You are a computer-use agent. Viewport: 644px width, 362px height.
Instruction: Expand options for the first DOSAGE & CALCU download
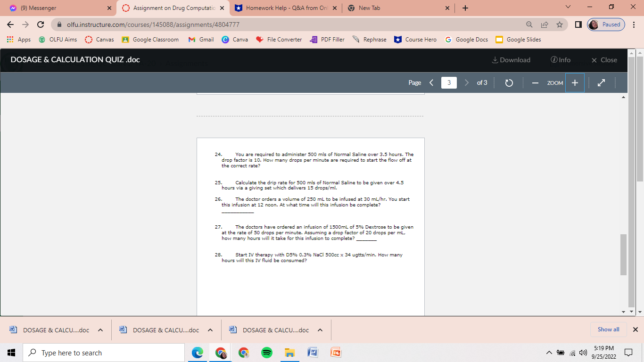click(x=99, y=330)
